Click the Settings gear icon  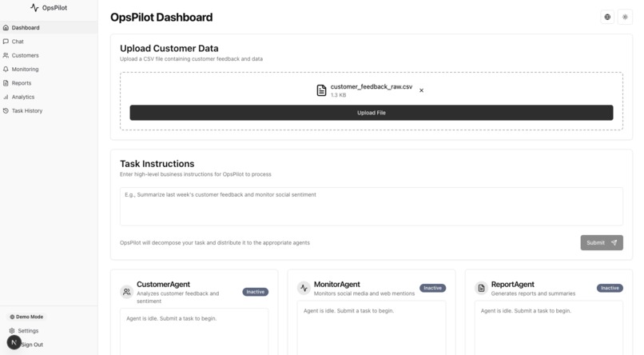click(11, 331)
